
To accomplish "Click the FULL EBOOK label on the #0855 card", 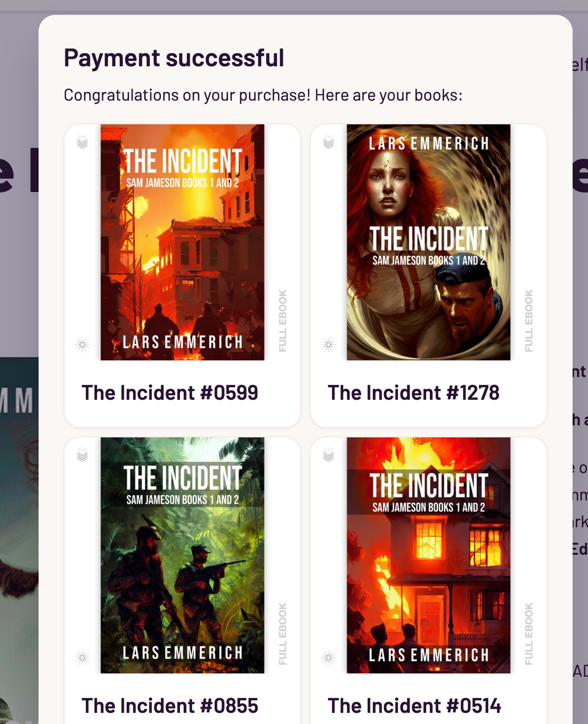I will tap(282, 634).
